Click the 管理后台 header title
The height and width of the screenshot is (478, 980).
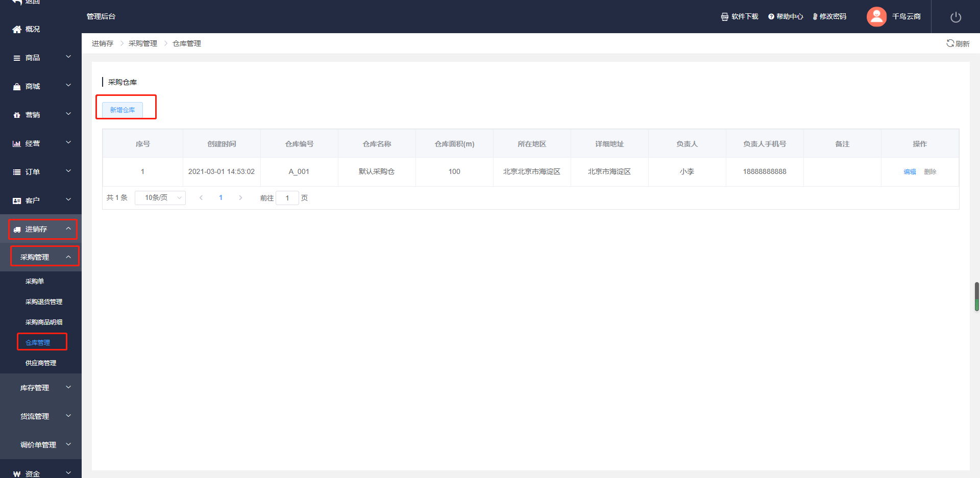(101, 17)
